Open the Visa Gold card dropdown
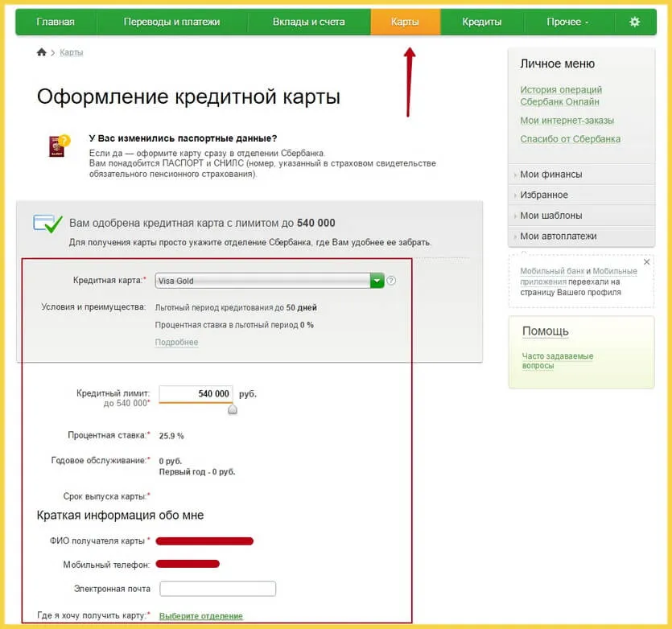The height and width of the screenshot is (629, 672). pyautogui.click(x=269, y=281)
